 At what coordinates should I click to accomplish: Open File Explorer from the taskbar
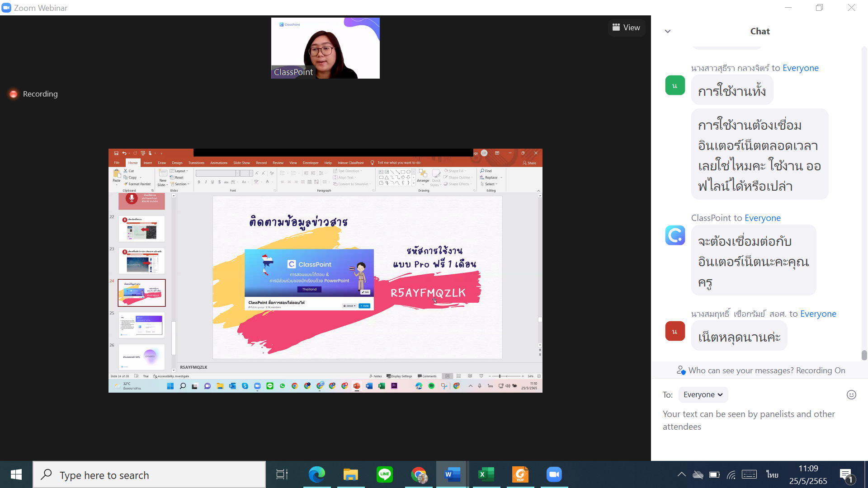click(x=350, y=474)
